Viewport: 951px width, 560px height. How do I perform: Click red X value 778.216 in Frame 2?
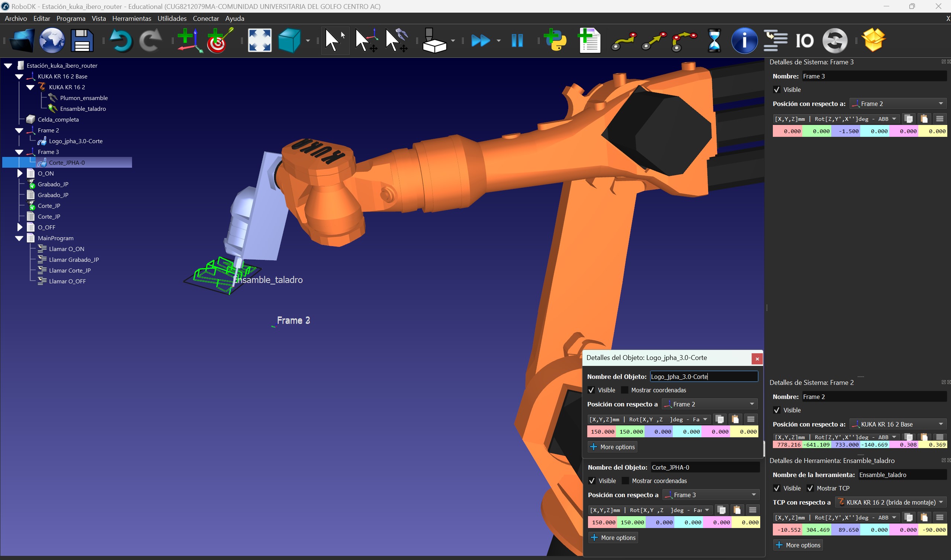click(788, 444)
